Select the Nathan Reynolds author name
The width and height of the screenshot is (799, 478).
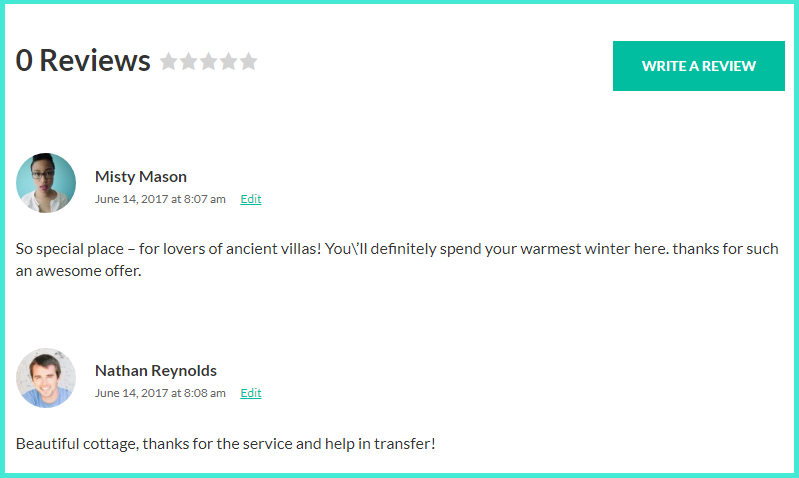156,371
